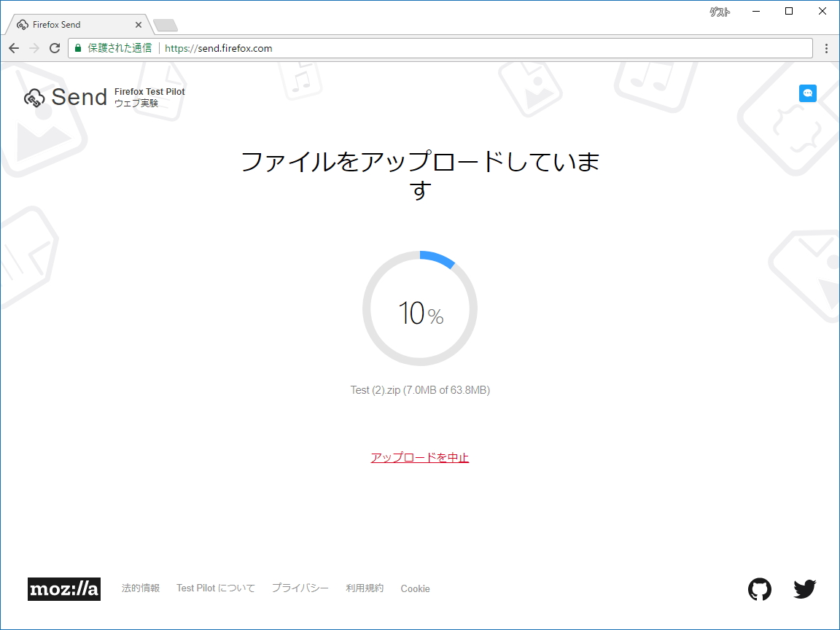Open the Chrome menu with three dots
Viewport: 840px width, 630px height.
826,47
